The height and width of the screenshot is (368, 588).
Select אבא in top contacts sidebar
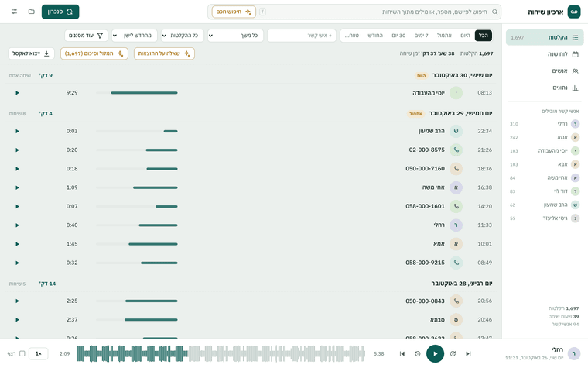545,164
